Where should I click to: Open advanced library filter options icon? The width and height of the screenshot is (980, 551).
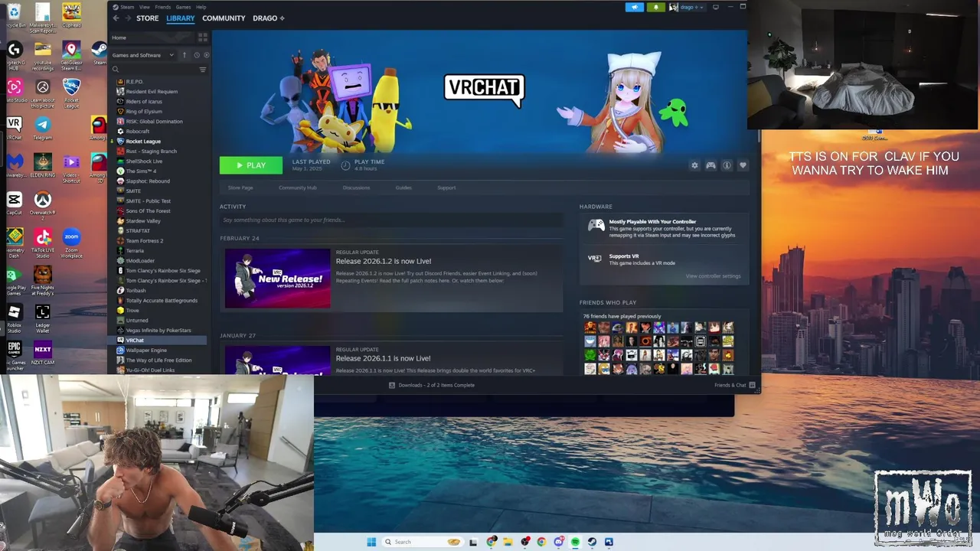[203, 70]
